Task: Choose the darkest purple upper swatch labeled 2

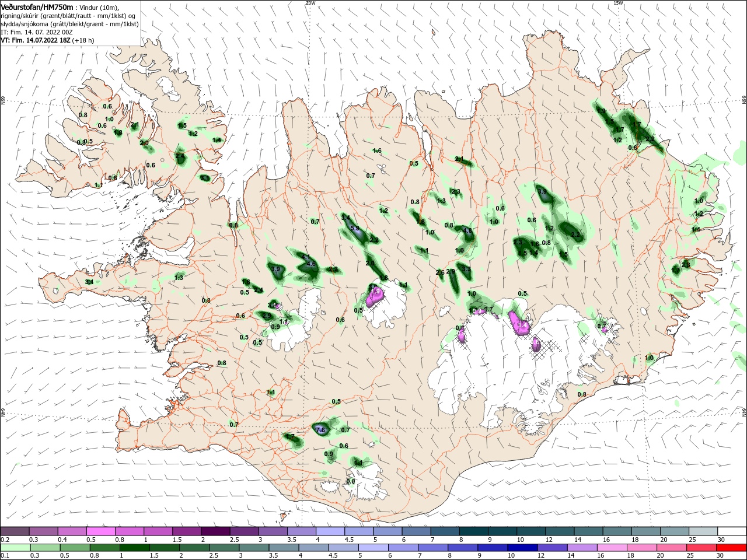Action: tap(215, 531)
